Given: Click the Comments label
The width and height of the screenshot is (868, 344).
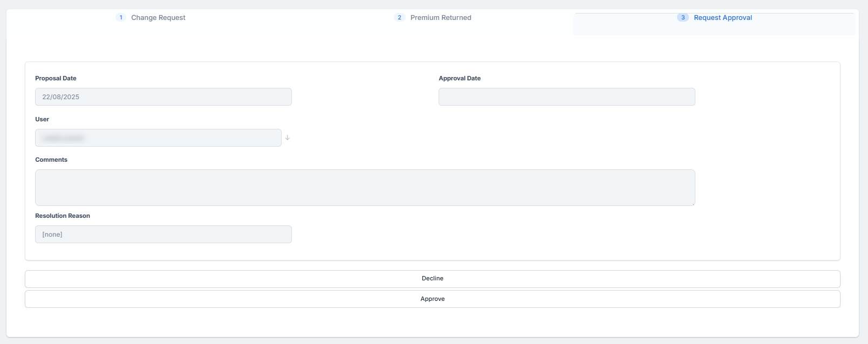Looking at the screenshot, I should coord(51,160).
